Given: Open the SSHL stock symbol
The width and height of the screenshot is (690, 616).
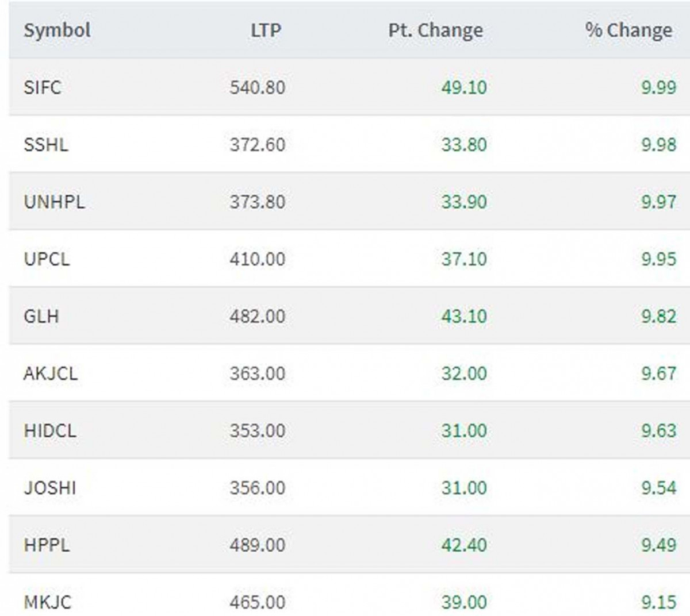Looking at the screenshot, I should [x=45, y=144].
